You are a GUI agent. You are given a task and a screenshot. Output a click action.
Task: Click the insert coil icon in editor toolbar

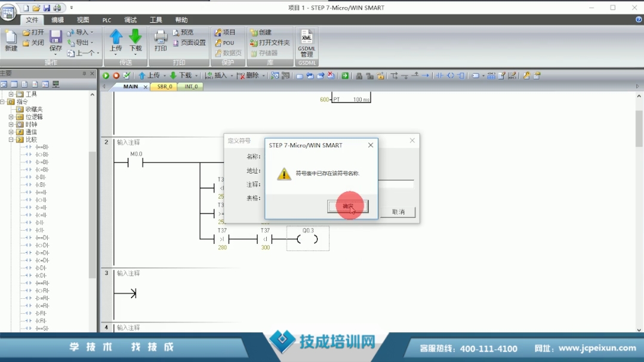coord(451,76)
